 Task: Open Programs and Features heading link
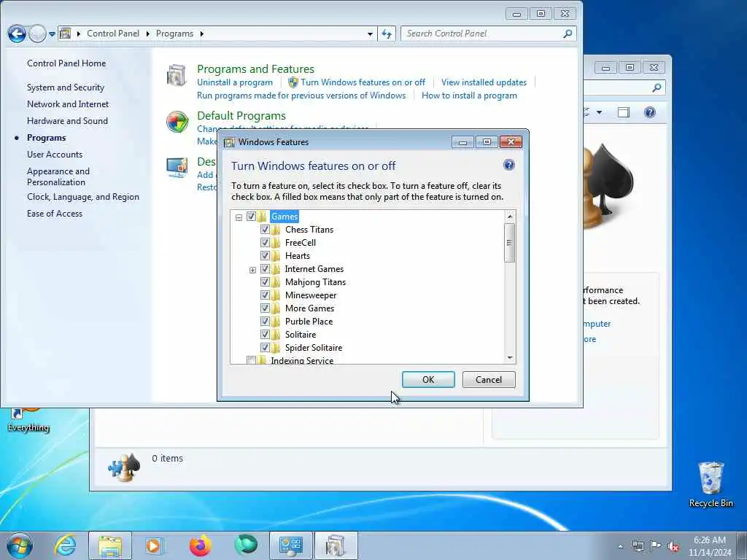click(x=255, y=69)
